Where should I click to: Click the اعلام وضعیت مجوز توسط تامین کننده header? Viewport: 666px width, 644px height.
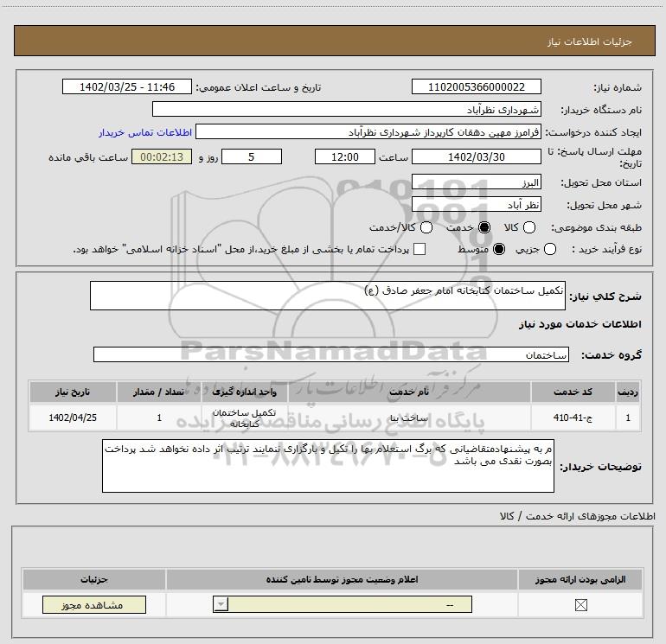342,579
